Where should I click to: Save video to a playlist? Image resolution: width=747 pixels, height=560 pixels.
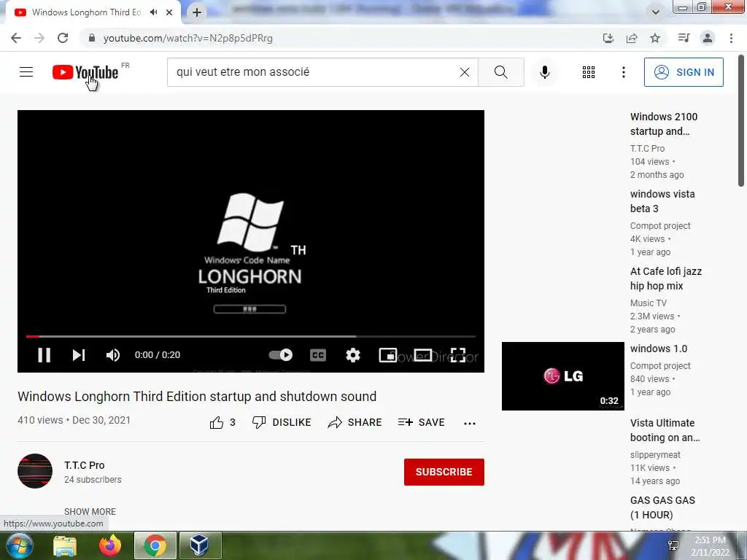coord(421,422)
